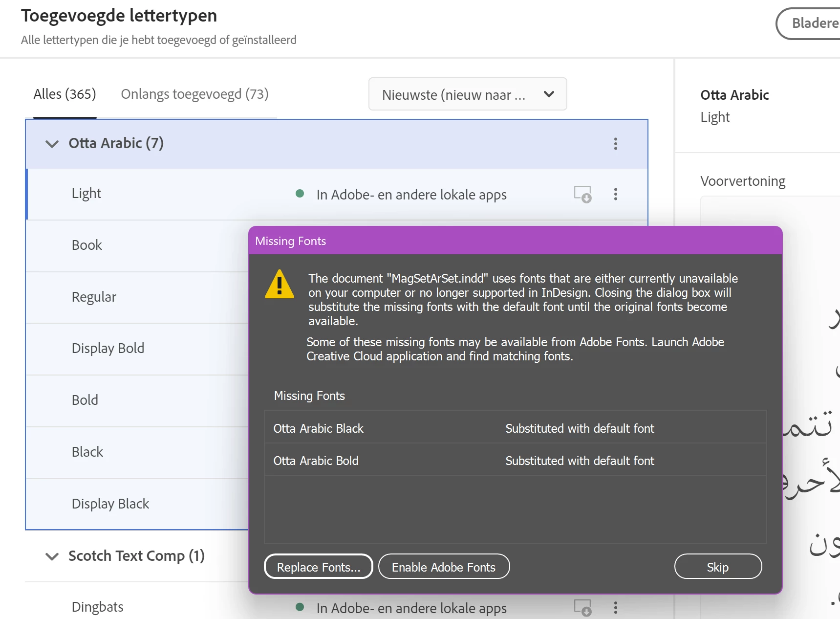
Task: Click 'Substituted with default font' for Otta Arabic Black
Action: pos(580,428)
